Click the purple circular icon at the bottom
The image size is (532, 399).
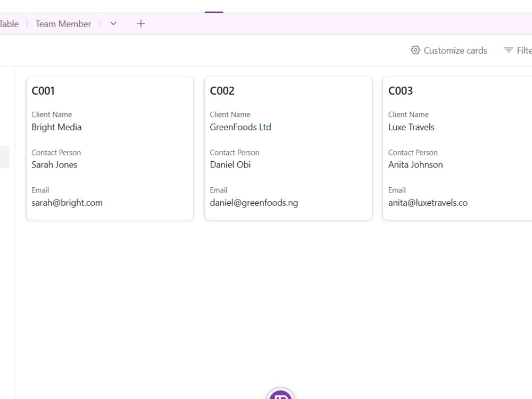(x=280, y=394)
